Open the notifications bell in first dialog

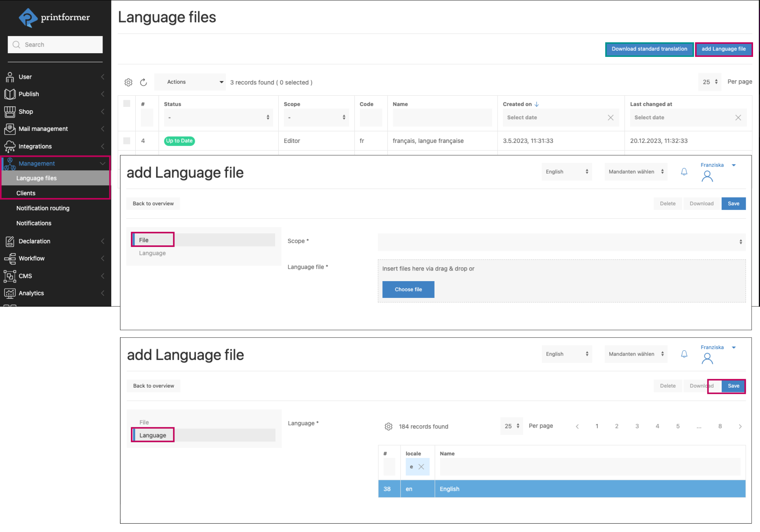tap(684, 172)
